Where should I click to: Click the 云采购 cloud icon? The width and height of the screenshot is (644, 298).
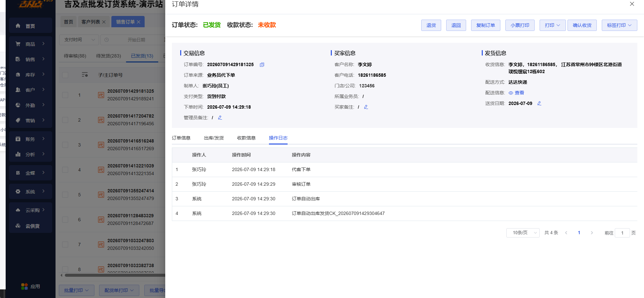click(18, 210)
